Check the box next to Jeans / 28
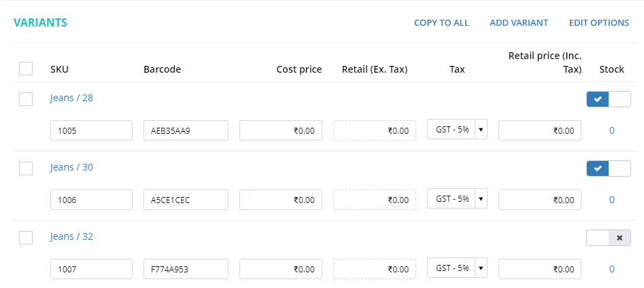644x288 pixels. click(26, 99)
